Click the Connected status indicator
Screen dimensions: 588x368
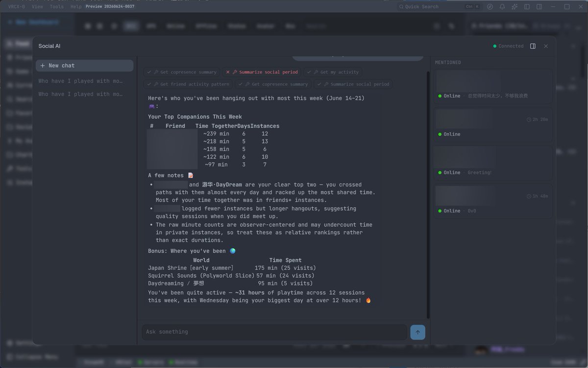pyautogui.click(x=508, y=46)
